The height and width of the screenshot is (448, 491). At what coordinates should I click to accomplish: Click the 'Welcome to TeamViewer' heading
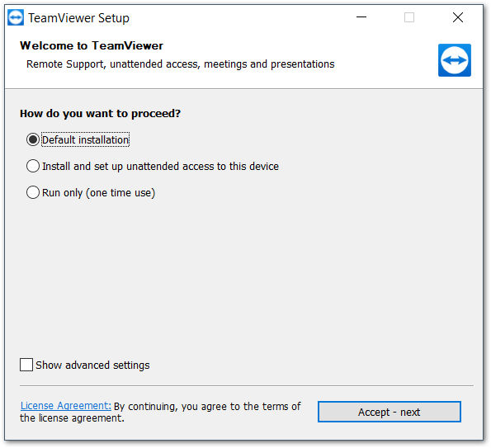[x=92, y=45]
